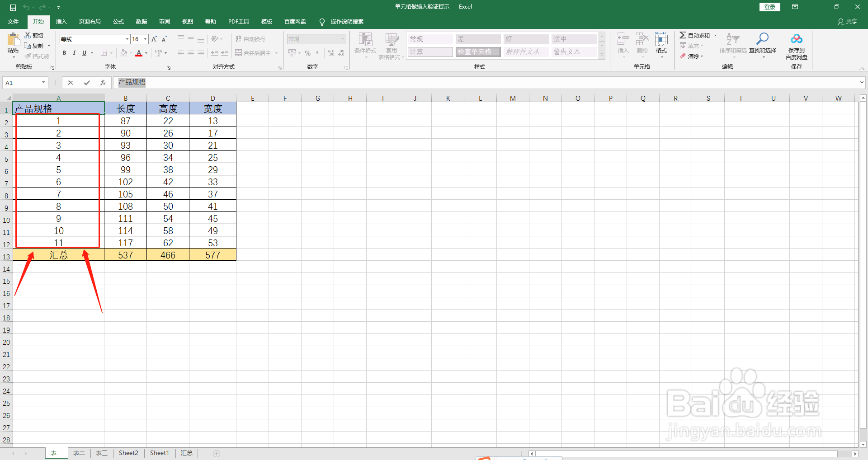Image resolution: width=868 pixels, height=460 pixels.
Task: Open the font name dropdown
Action: coord(127,39)
